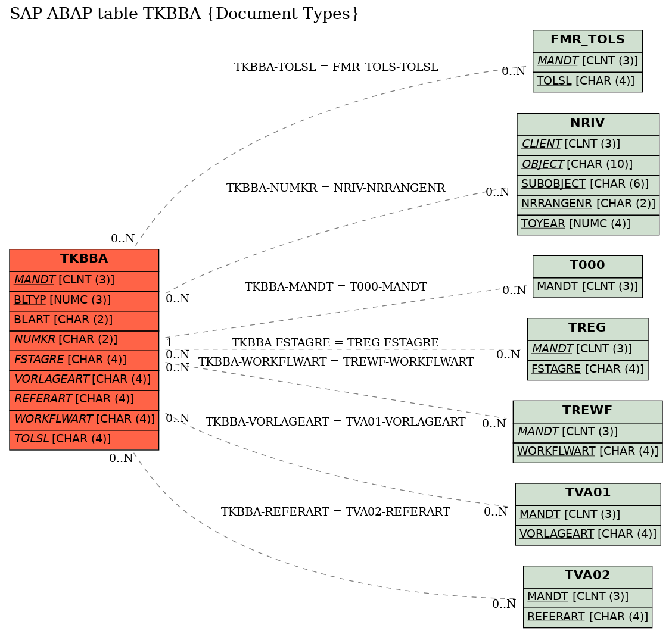Viewport: 672px width, 634px height.
Task: Click FSTAGRE [CHAR (4)] in the TREG table
Action: [587, 370]
